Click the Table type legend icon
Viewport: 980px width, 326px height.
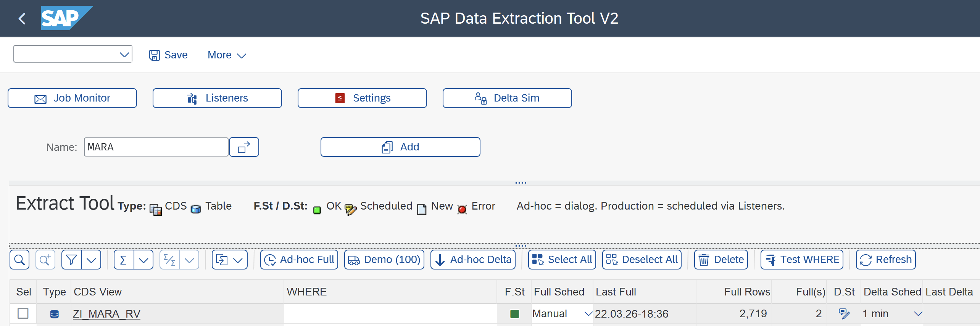pyautogui.click(x=196, y=209)
